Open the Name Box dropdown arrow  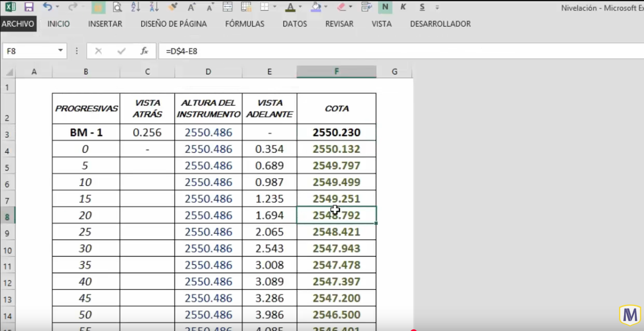(x=61, y=51)
